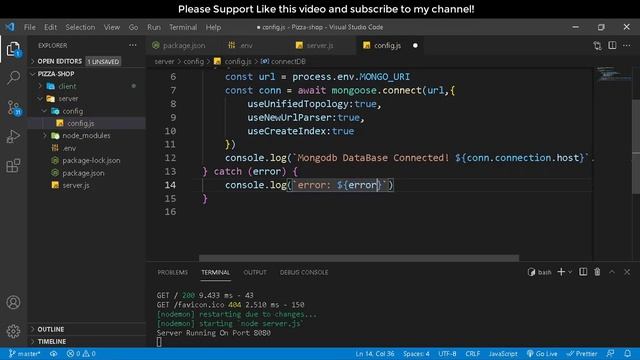Viewport: 640px width, 360px height.
Task: Click the editor horizontal scrollbar
Action: 359,258
